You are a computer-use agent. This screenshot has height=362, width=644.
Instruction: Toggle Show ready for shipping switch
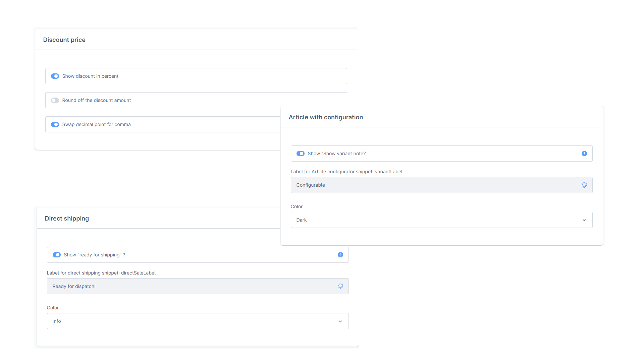click(57, 255)
